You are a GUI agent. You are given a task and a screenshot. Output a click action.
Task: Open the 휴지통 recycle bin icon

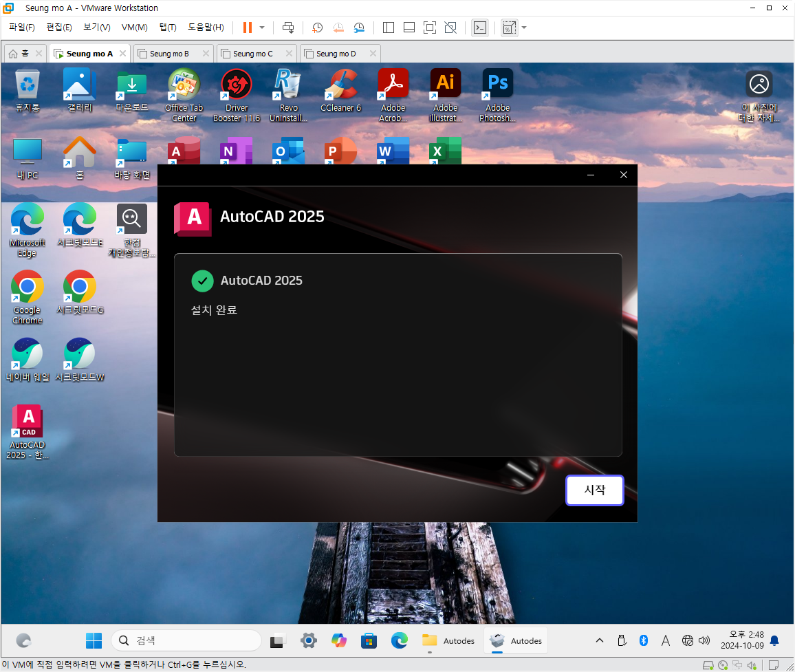(x=28, y=91)
